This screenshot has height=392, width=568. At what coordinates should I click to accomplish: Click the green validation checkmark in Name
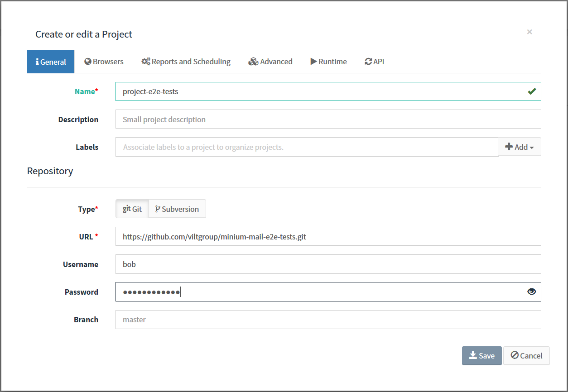point(532,91)
